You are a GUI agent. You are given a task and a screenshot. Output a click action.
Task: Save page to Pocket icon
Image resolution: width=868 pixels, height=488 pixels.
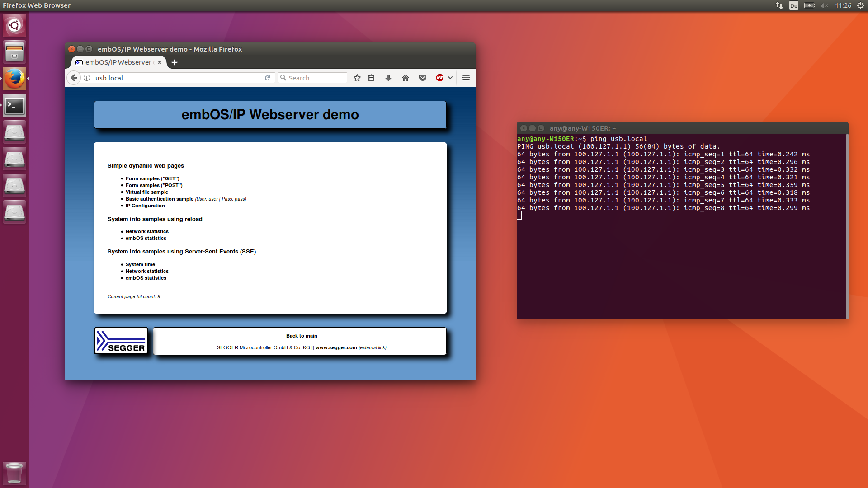point(423,78)
